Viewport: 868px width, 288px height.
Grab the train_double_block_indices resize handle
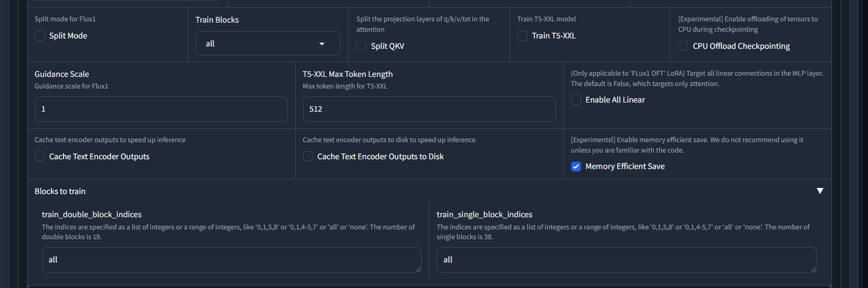coord(418,268)
